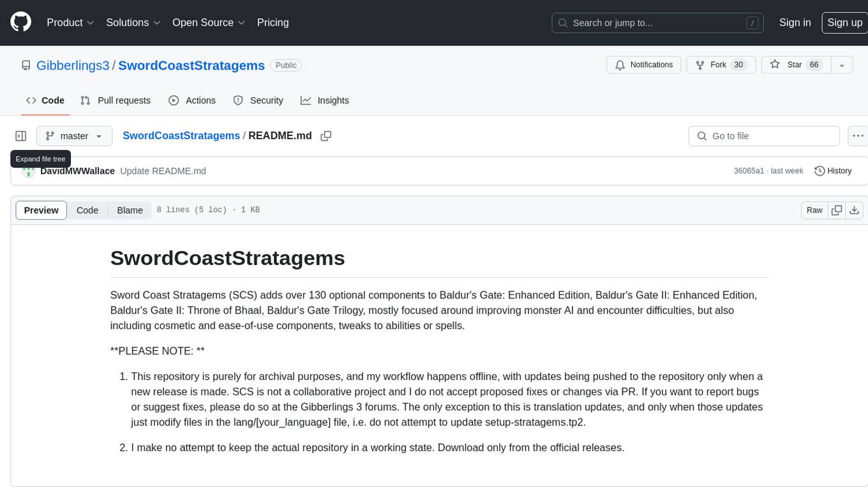Open the Raw file view
The image size is (868, 488).
pos(814,210)
